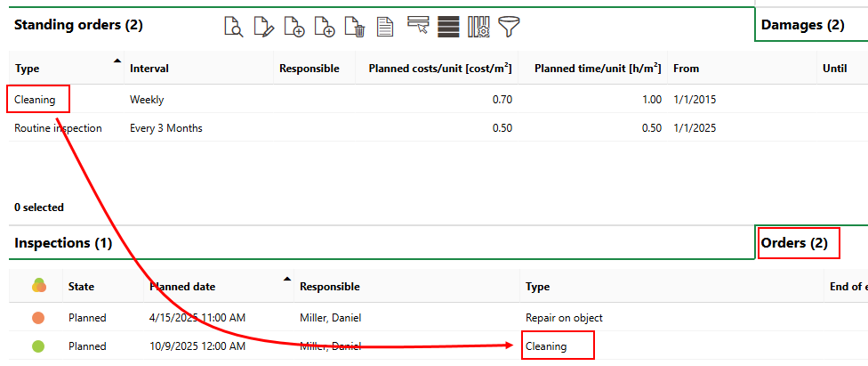Sort by the Planned date column header
This screenshot has width=868, height=366.
click(x=182, y=287)
